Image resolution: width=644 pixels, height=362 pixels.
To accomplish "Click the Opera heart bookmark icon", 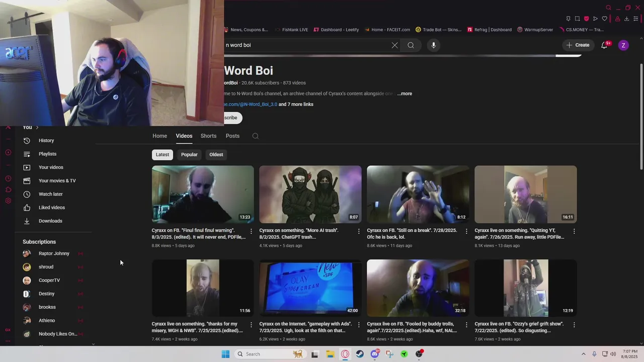I will (x=605, y=19).
